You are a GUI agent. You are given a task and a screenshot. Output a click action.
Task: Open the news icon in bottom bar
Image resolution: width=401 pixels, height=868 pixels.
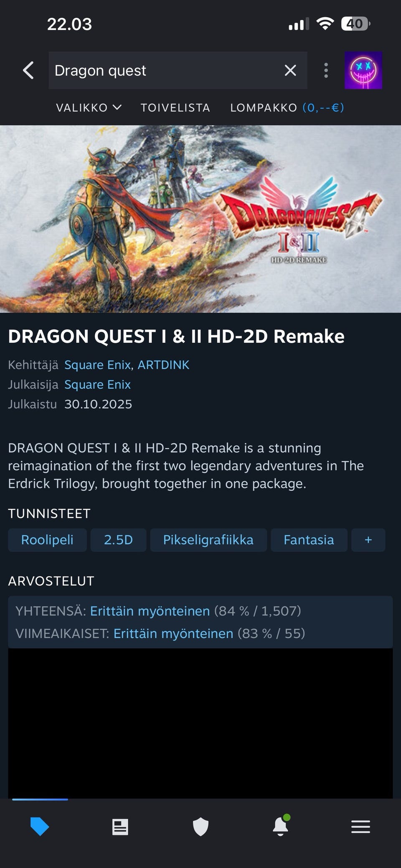pos(120,827)
